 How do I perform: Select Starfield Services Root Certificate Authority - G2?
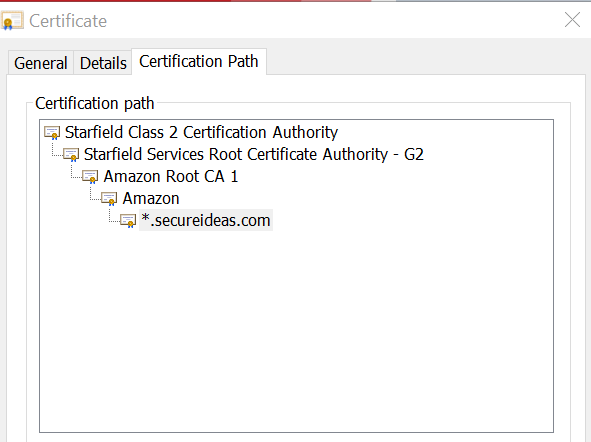click(x=254, y=154)
